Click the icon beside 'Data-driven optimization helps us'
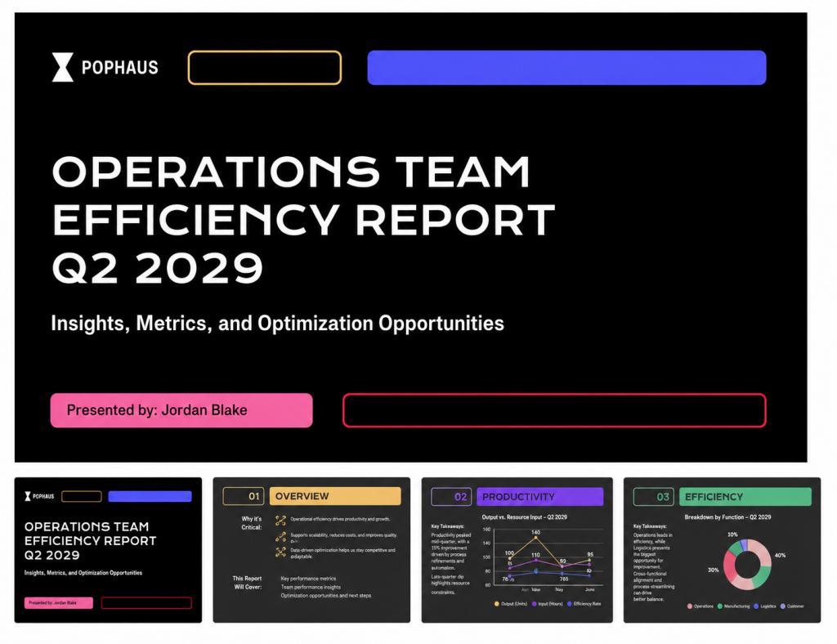 280,552
